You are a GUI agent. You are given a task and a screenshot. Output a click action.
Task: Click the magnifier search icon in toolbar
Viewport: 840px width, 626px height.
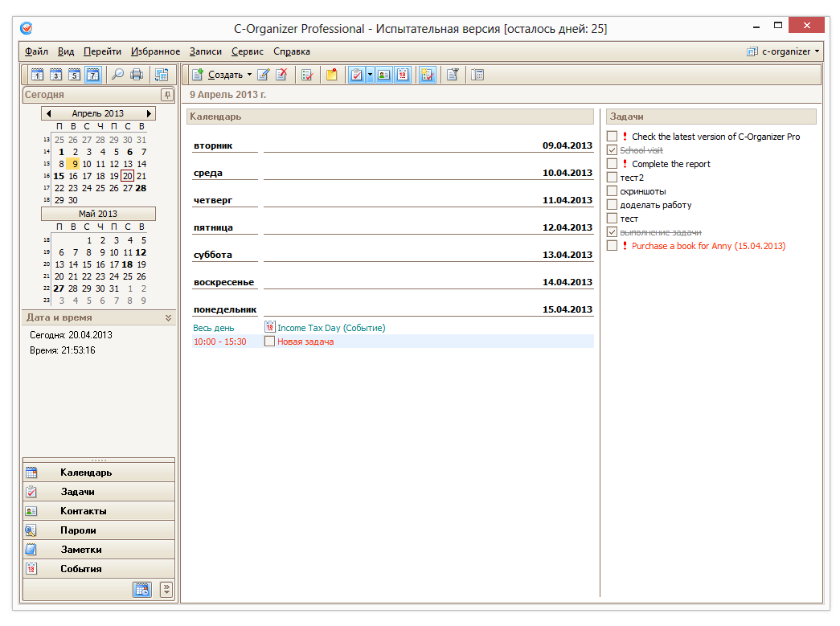pyautogui.click(x=117, y=75)
